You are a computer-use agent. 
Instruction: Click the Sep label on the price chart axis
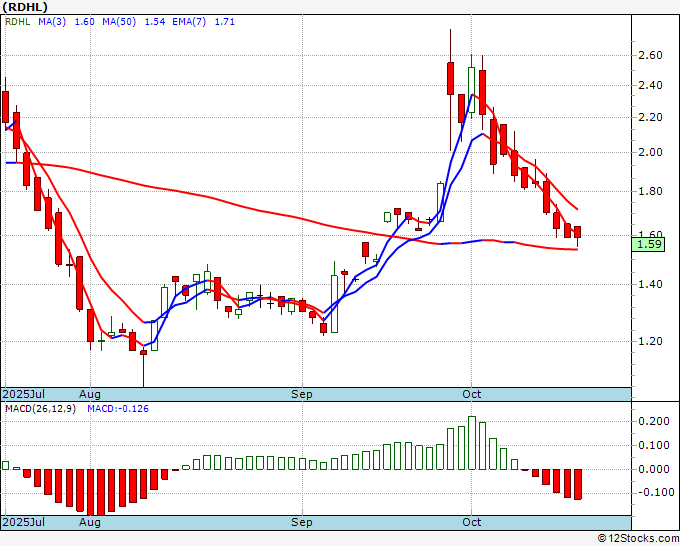pos(301,394)
